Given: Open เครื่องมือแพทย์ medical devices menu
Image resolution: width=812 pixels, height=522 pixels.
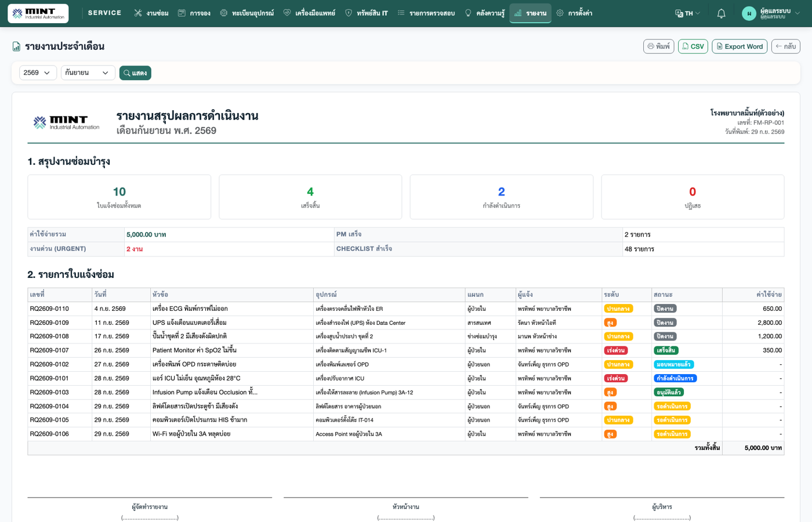Looking at the screenshot, I should point(309,13).
